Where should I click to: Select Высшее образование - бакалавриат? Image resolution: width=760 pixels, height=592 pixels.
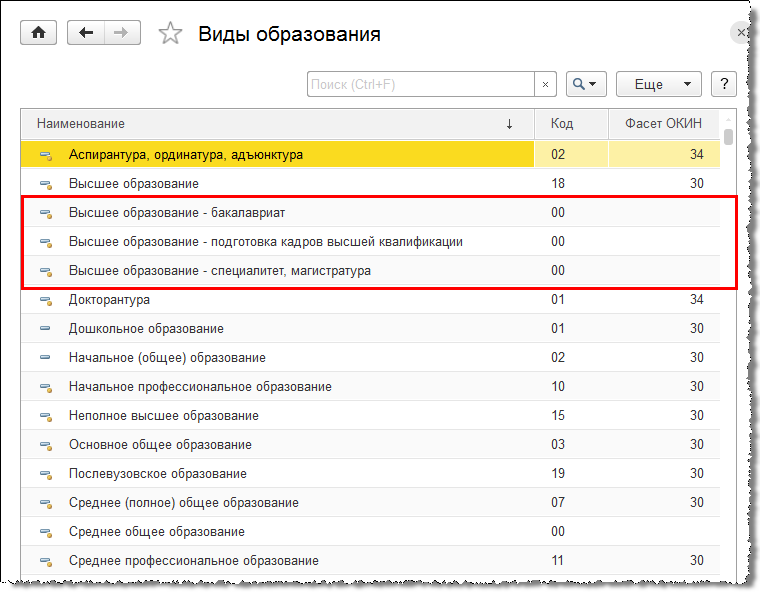371,212
